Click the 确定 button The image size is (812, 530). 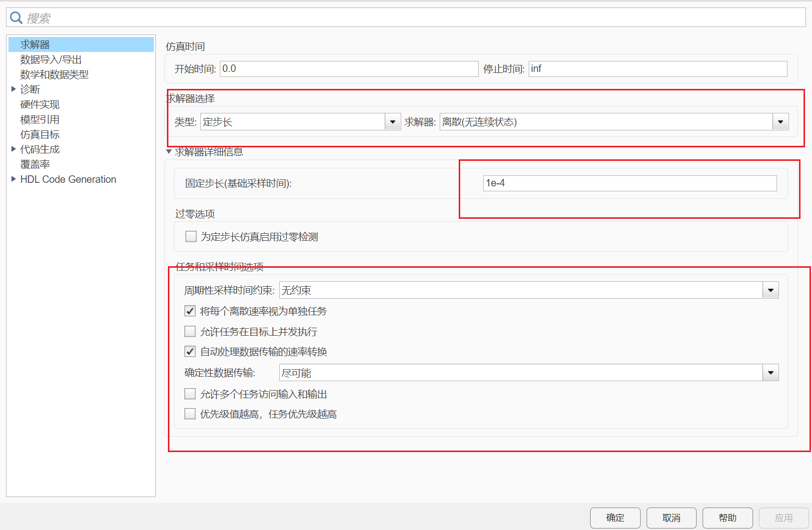click(615, 518)
